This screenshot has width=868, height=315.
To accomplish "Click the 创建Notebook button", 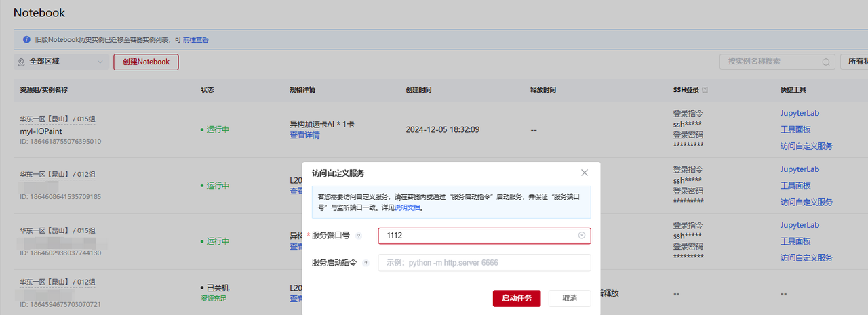I will click(x=146, y=62).
